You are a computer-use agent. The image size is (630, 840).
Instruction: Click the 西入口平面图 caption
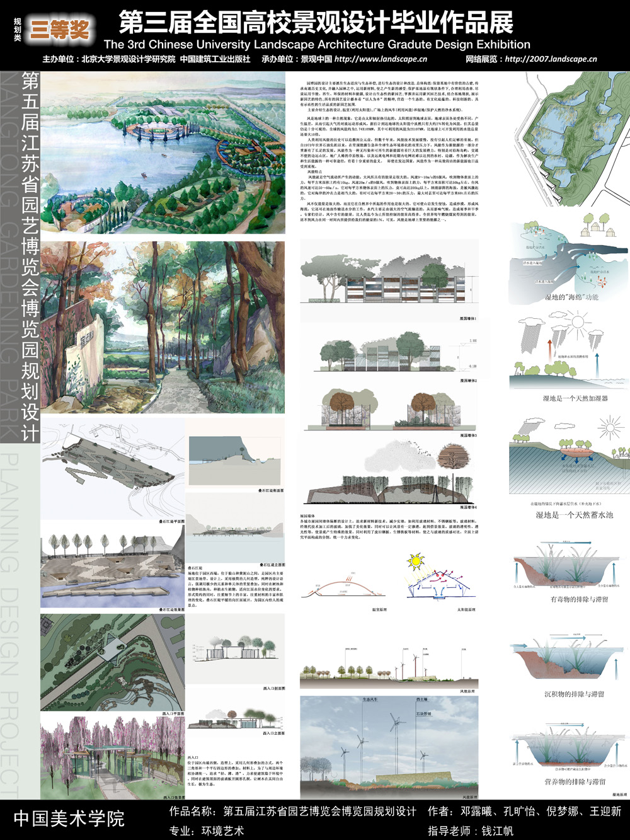coord(172,713)
